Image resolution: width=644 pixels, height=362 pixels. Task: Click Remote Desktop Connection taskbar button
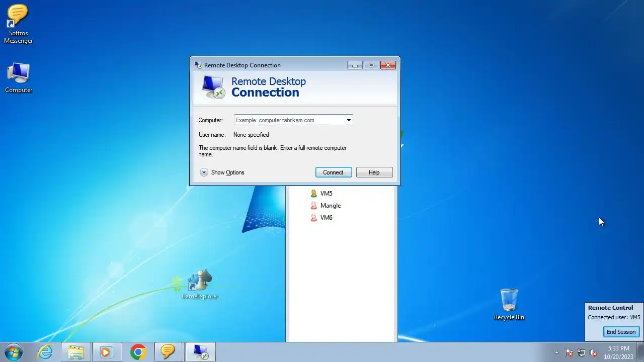click(201, 352)
